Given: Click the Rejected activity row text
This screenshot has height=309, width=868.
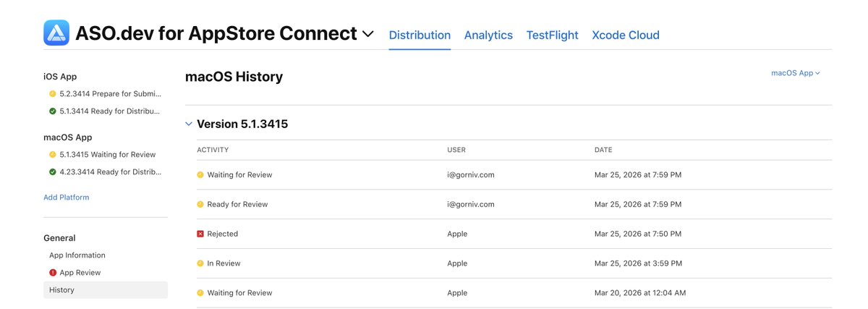Looking at the screenshot, I should pyautogui.click(x=222, y=234).
